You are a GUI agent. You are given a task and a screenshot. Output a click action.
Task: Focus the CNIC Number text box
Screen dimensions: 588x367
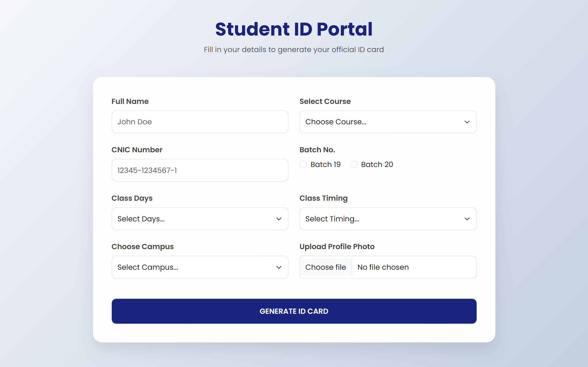tap(200, 170)
